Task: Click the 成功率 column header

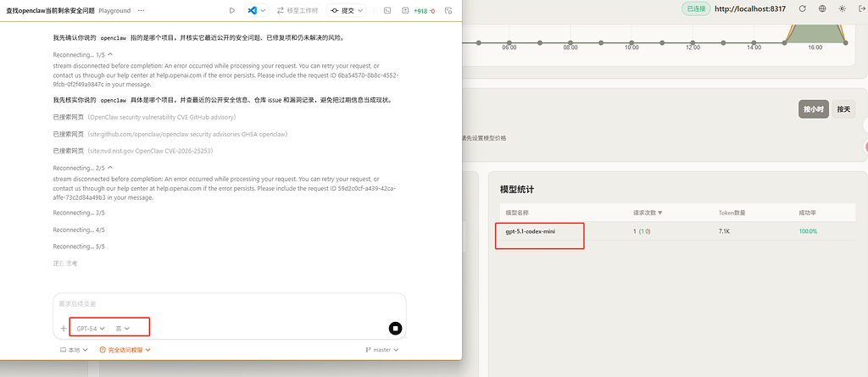Action: [x=807, y=213]
